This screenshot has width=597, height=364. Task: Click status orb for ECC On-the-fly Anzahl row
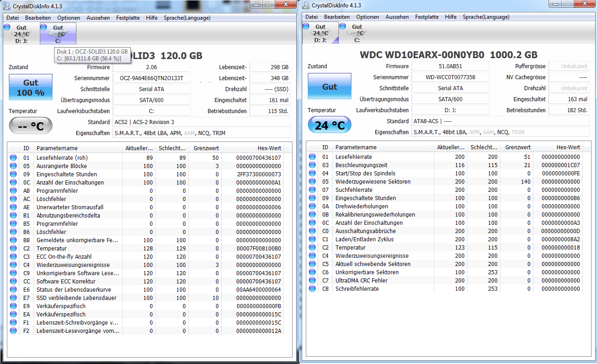point(13,257)
